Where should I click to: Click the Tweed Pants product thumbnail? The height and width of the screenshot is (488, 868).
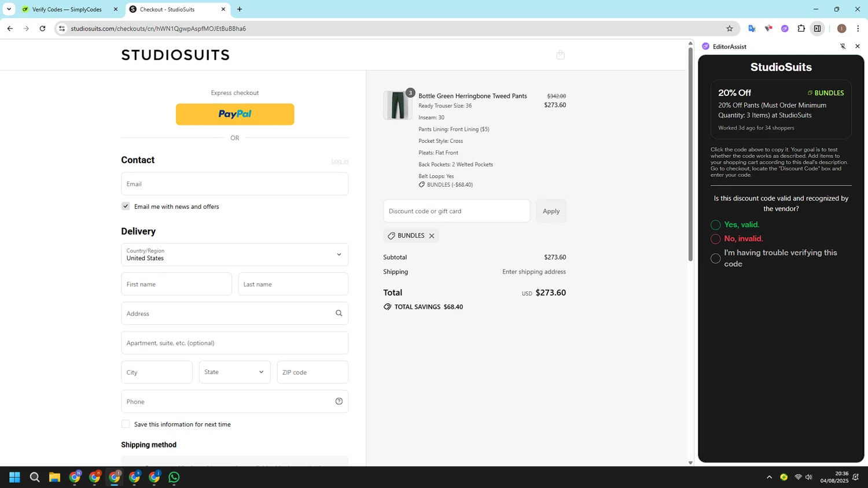pyautogui.click(x=398, y=105)
